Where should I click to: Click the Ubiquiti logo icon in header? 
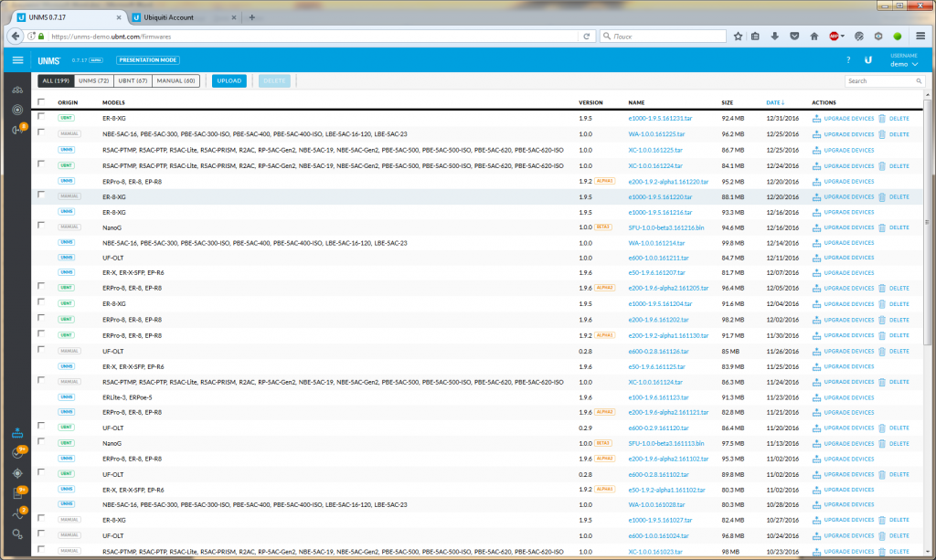pyautogui.click(x=868, y=60)
